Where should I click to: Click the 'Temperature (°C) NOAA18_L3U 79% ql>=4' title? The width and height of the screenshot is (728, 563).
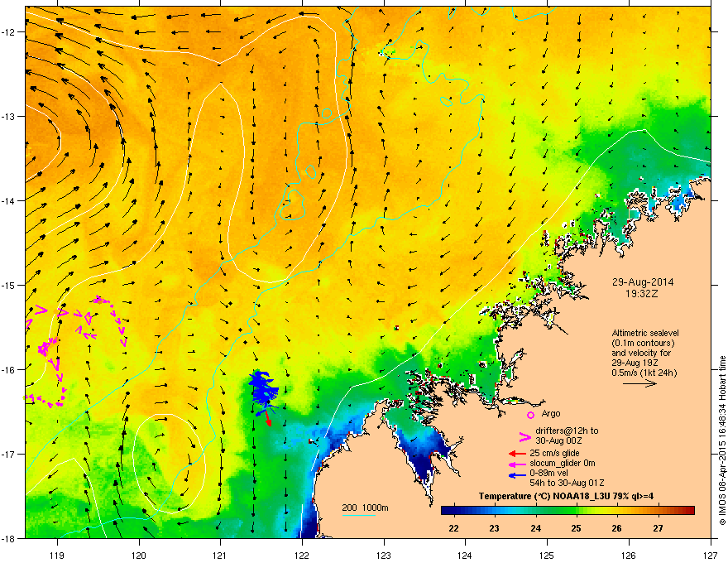(567, 496)
